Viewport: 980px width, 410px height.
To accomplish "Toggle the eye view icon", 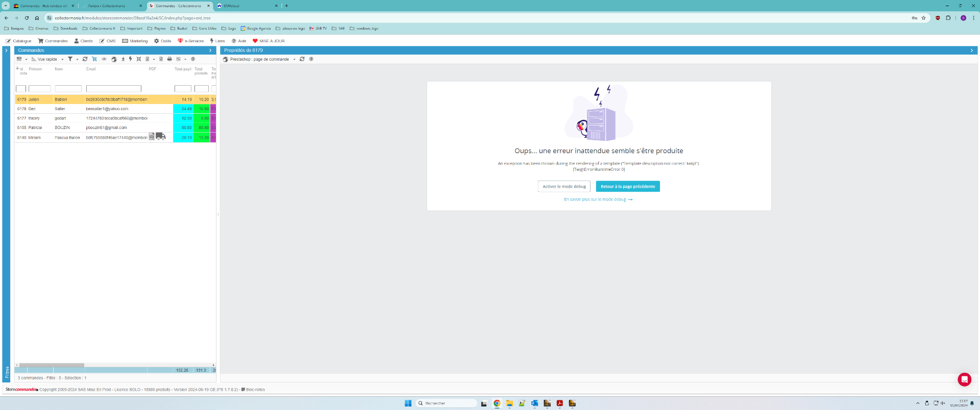I will point(104,59).
